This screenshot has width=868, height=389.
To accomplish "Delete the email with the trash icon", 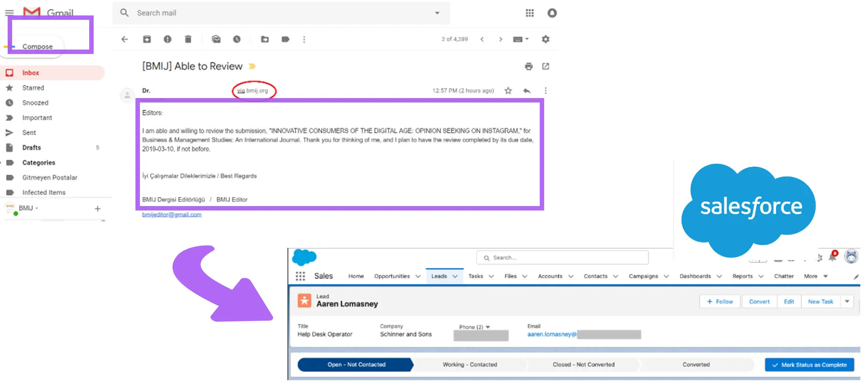I will 188,39.
